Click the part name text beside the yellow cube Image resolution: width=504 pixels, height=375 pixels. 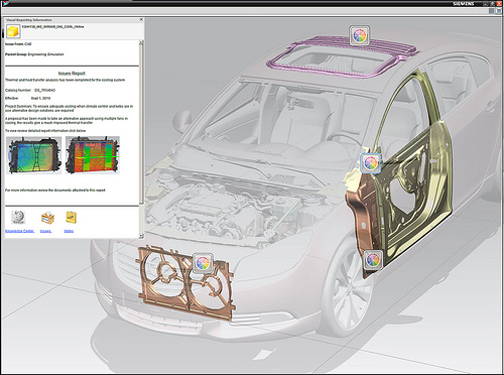click(x=53, y=27)
